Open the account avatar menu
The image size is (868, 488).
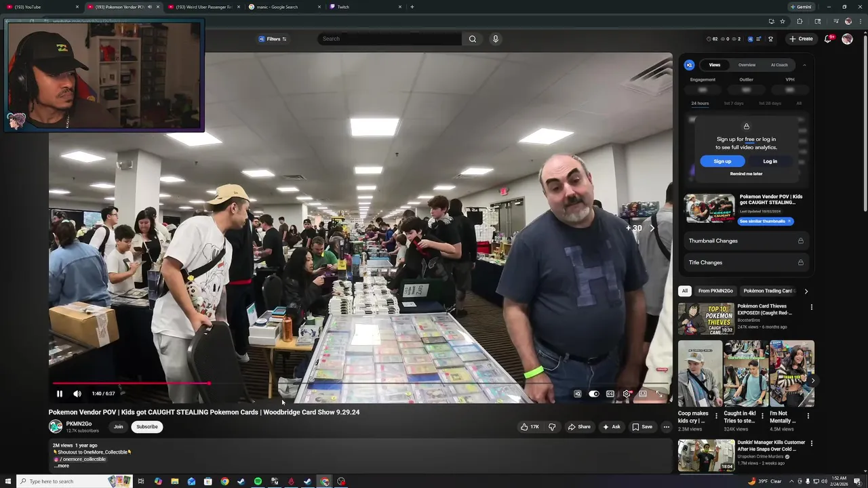[x=847, y=39]
